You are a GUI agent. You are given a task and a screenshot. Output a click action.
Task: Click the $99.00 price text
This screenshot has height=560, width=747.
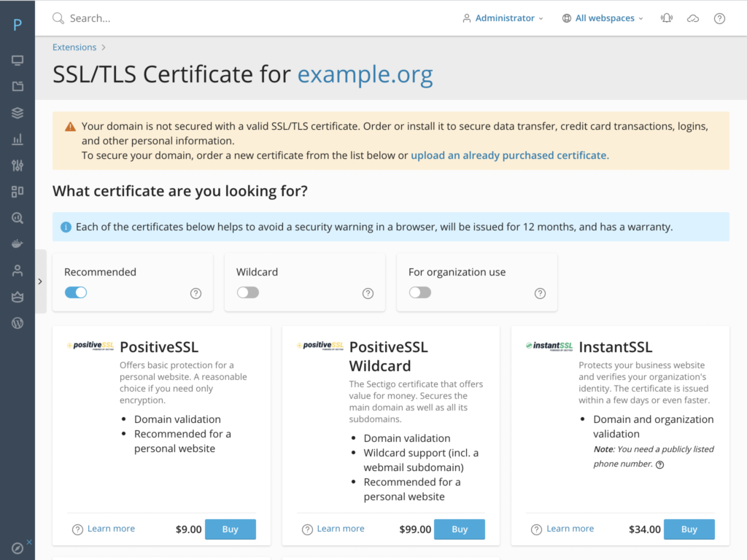pos(415,529)
